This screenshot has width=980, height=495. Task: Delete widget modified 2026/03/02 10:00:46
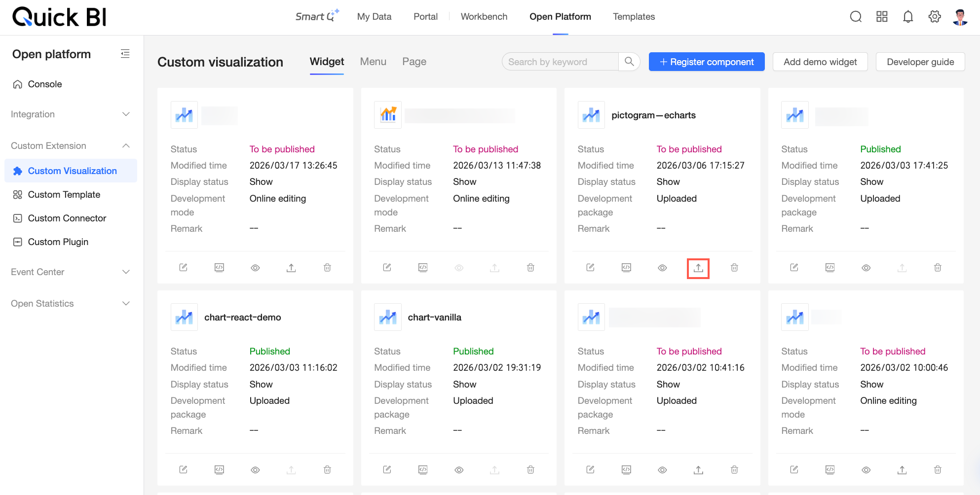[938, 470]
